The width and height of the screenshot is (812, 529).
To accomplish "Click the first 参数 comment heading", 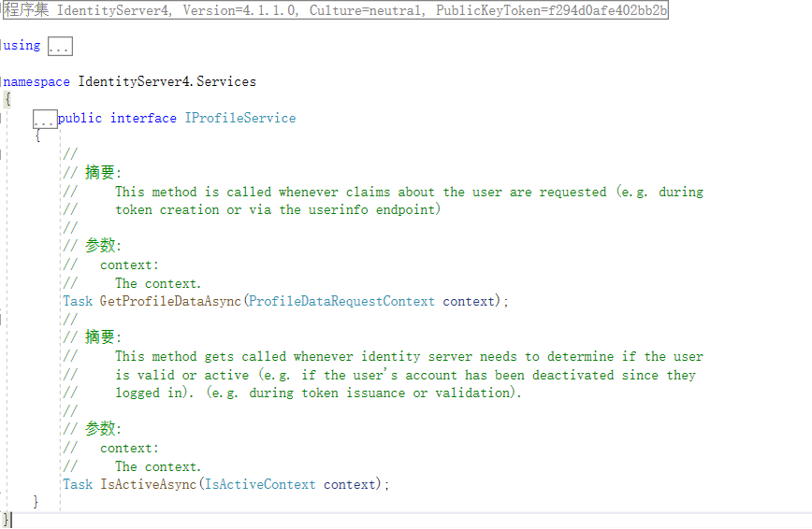I will tap(103, 246).
